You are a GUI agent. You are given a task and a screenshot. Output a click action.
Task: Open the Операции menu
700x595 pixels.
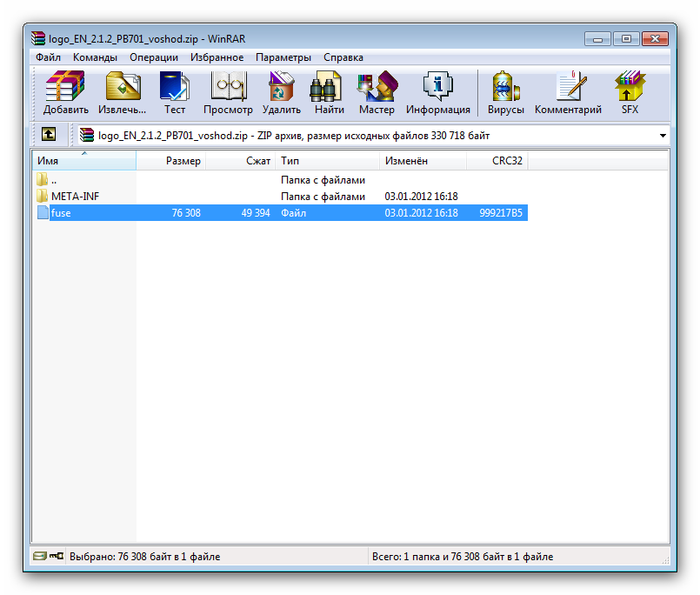154,57
